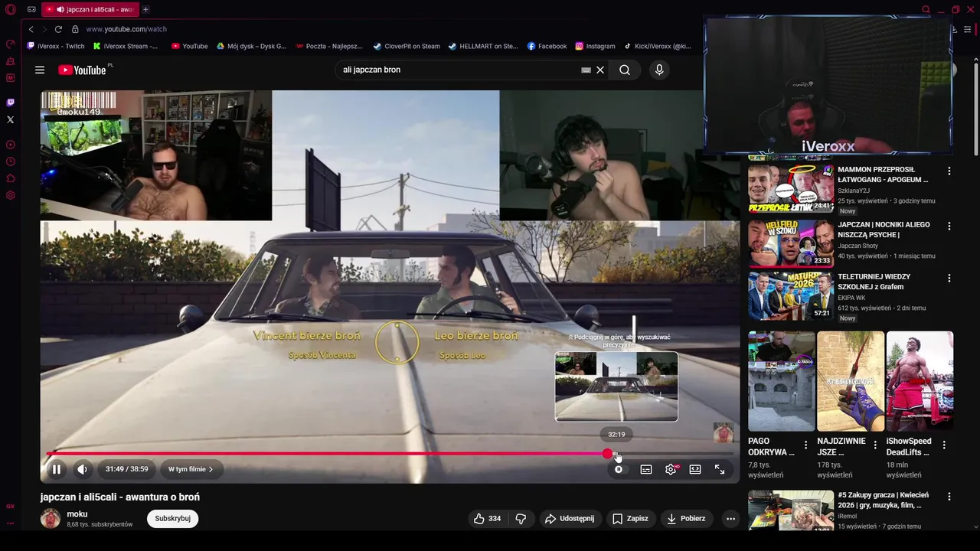This screenshot has height=551, width=980.
Task: Open the 'iShowSpeed DeadLifts' Shorts thumbnail
Action: coord(920,381)
